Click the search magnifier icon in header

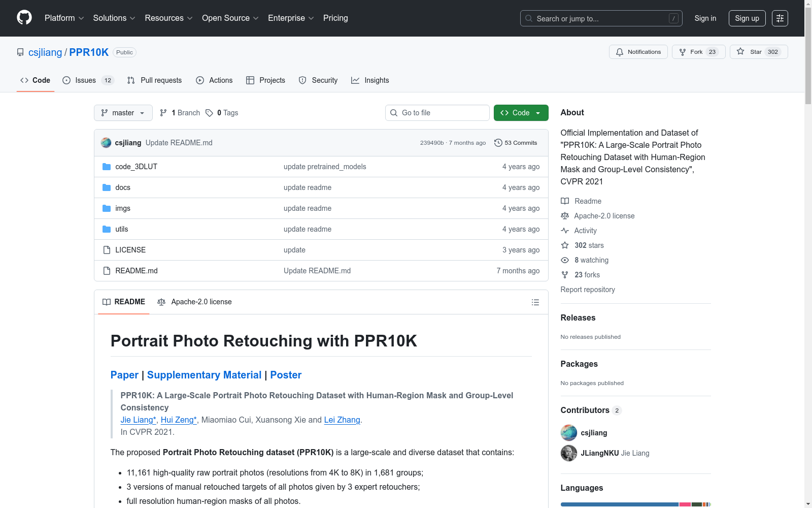point(529,18)
